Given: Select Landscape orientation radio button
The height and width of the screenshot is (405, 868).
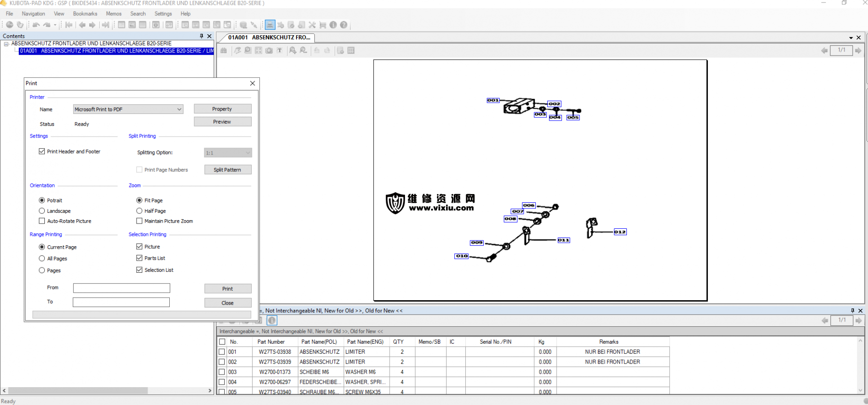Looking at the screenshot, I should coord(42,210).
